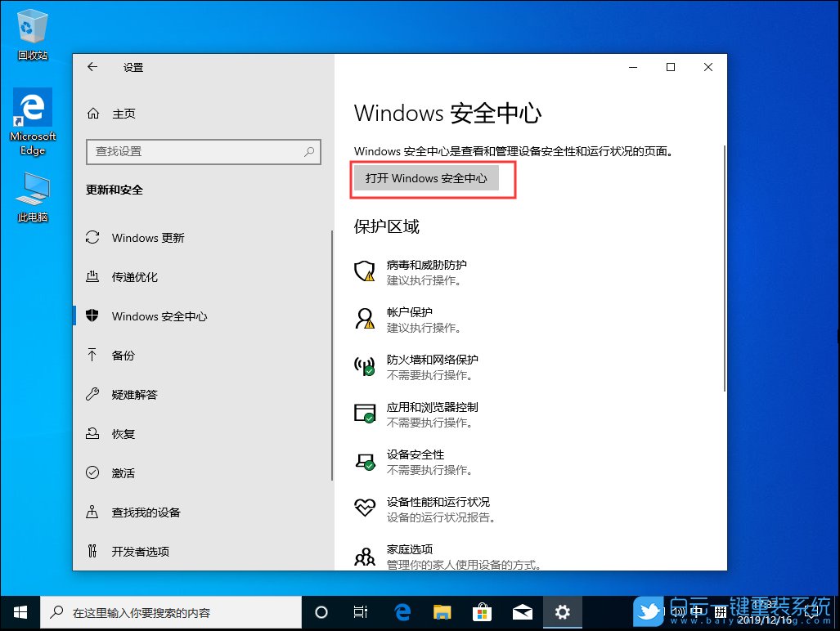Open the Mail app from taskbar
The height and width of the screenshot is (631, 840).
click(x=523, y=611)
